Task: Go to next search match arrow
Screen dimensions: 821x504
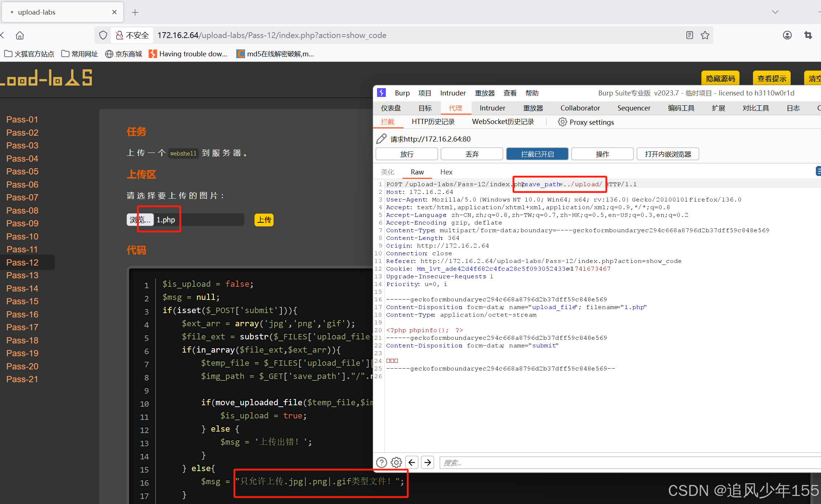Action: click(x=428, y=463)
